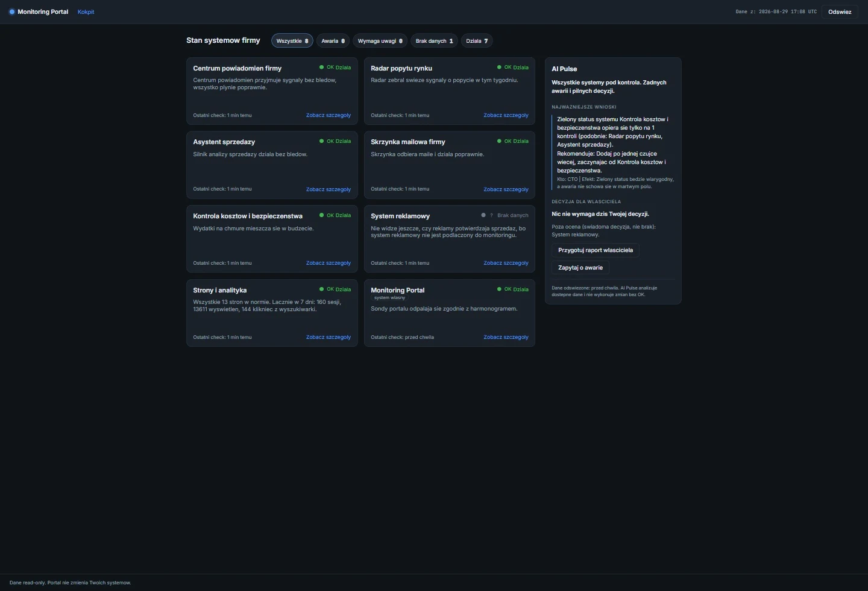Click the Centrum powiadomien firmy card title

[237, 68]
